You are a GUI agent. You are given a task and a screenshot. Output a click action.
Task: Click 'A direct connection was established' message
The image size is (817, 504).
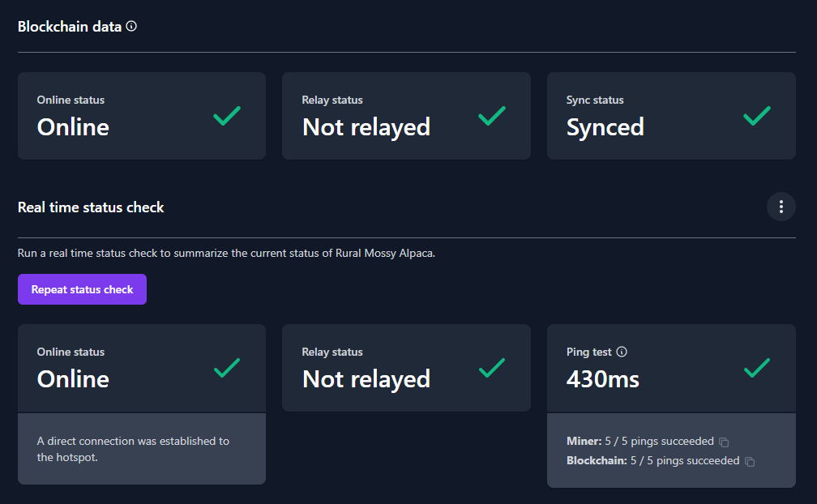point(133,449)
